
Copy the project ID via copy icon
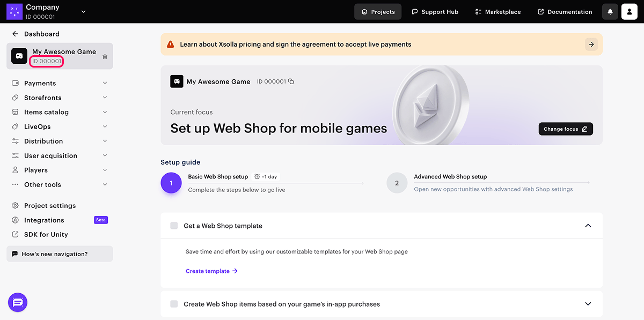pyautogui.click(x=291, y=81)
